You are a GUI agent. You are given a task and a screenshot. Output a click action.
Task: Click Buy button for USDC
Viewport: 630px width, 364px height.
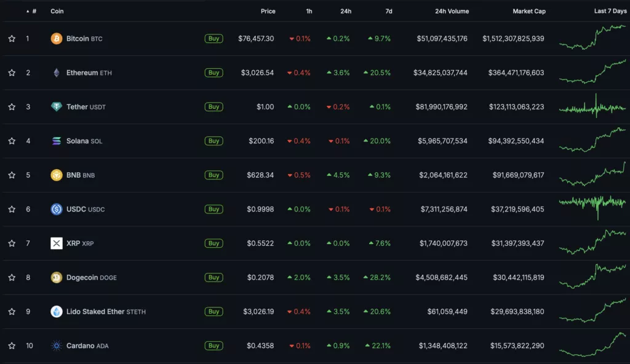213,209
